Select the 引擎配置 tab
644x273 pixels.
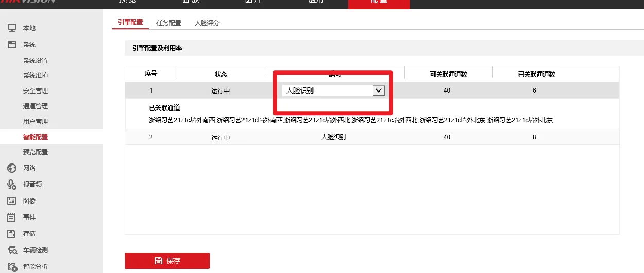[130, 23]
